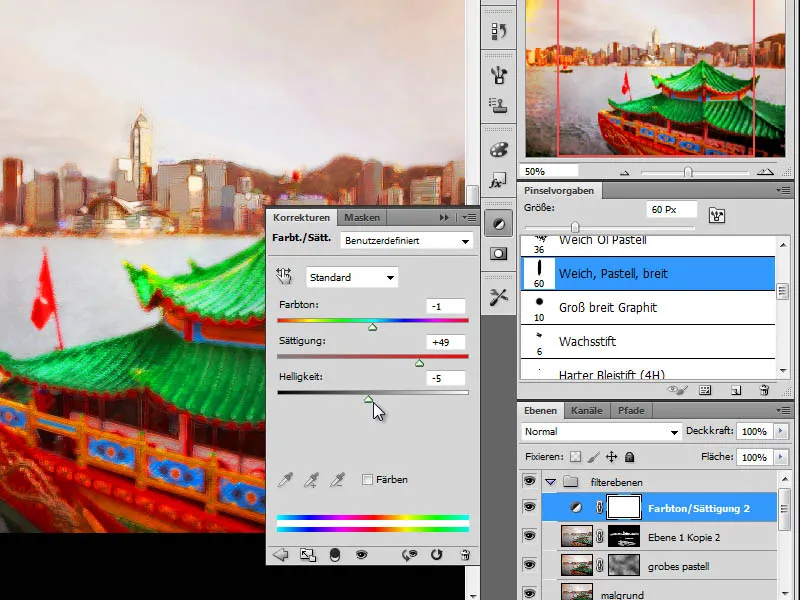This screenshot has width=800, height=600.
Task: Select the Pinselvorgaben tab
Action: (x=559, y=191)
